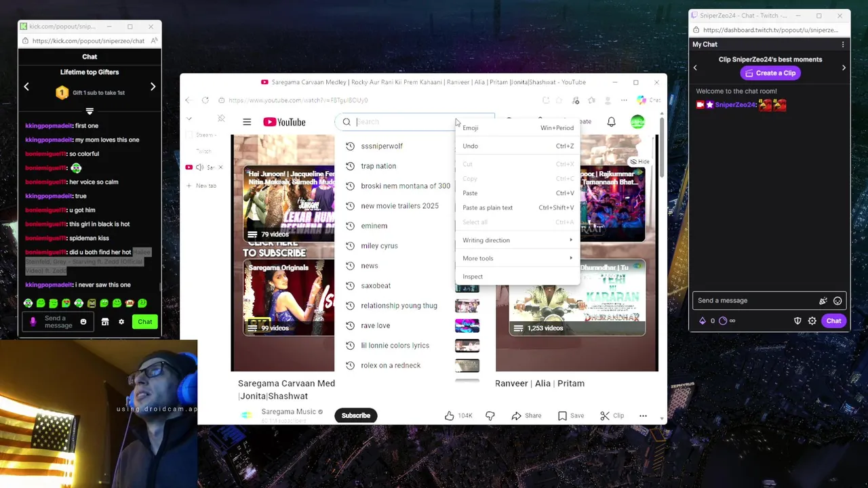Previous arrow in Kick top gifters banner

(26, 87)
